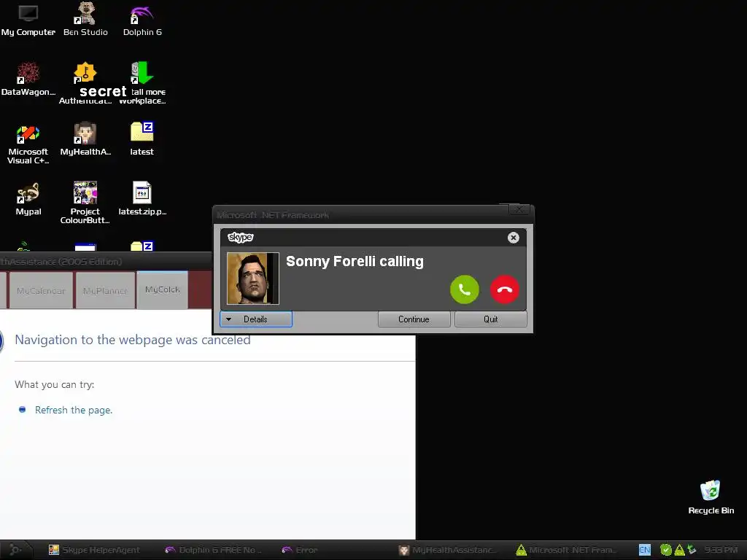Switch to Skype HelperAgent taskbar item
The image size is (747, 560).
94,550
